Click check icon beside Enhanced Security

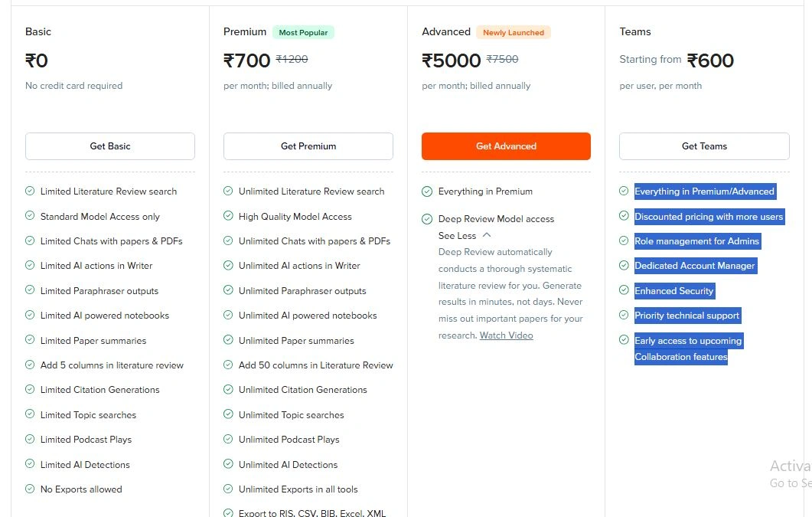coord(624,290)
